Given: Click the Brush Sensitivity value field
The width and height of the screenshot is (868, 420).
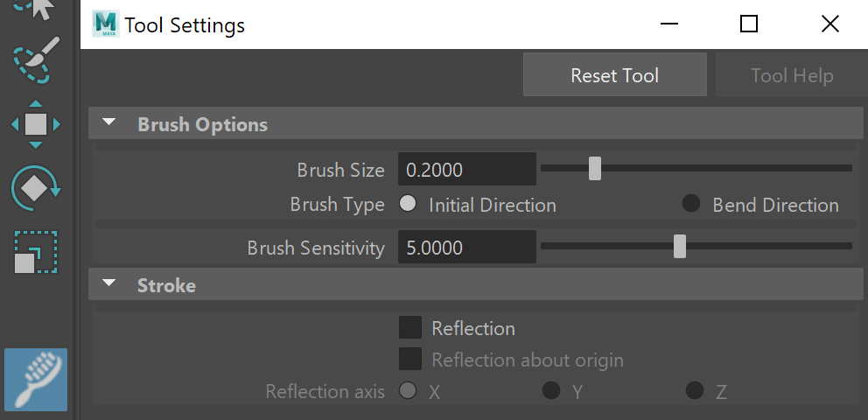Looking at the screenshot, I should click(x=466, y=248).
